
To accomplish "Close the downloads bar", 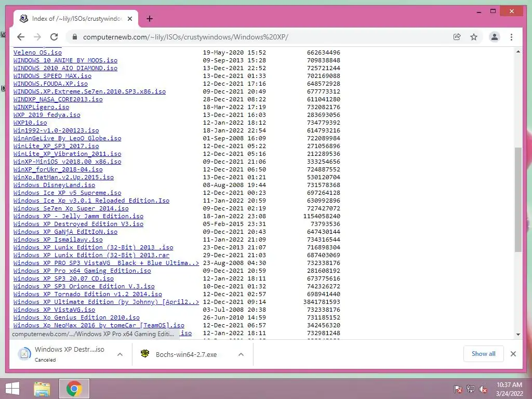I will pyautogui.click(x=513, y=354).
